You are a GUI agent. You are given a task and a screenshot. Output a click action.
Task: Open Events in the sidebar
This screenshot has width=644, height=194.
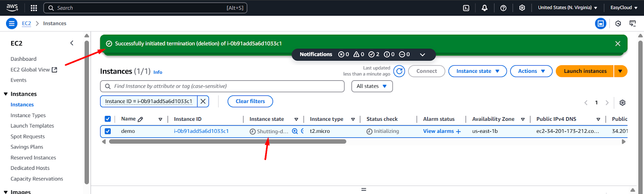click(x=19, y=80)
